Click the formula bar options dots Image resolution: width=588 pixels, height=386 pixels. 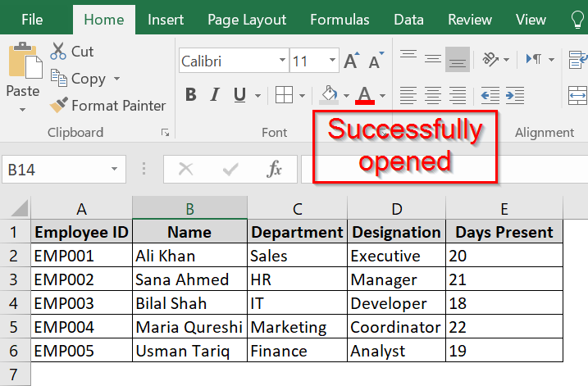point(144,169)
